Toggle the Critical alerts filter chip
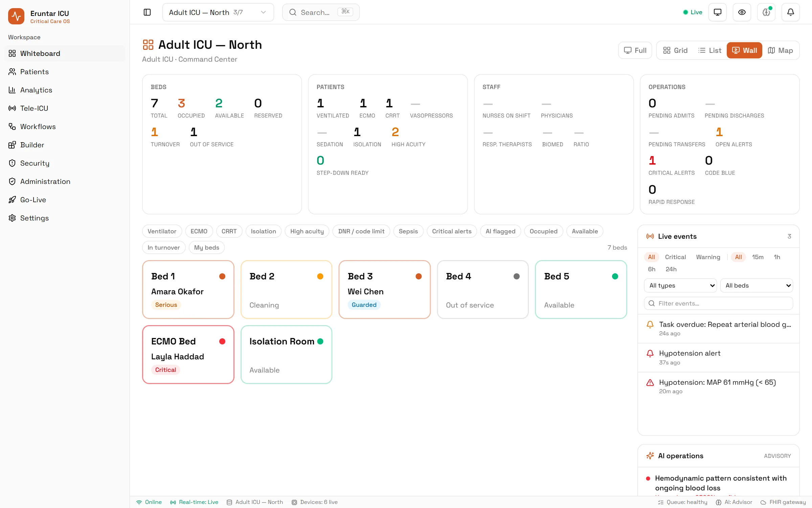This screenshot has height=508, width=812. [451, 231]
